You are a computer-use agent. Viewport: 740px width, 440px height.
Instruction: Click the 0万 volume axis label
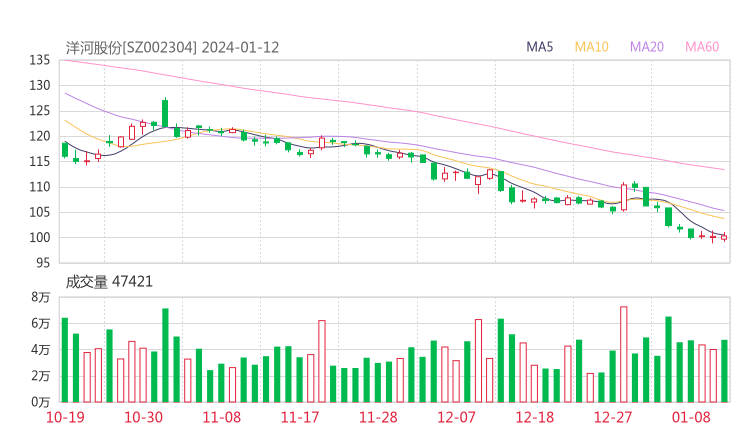41,402
